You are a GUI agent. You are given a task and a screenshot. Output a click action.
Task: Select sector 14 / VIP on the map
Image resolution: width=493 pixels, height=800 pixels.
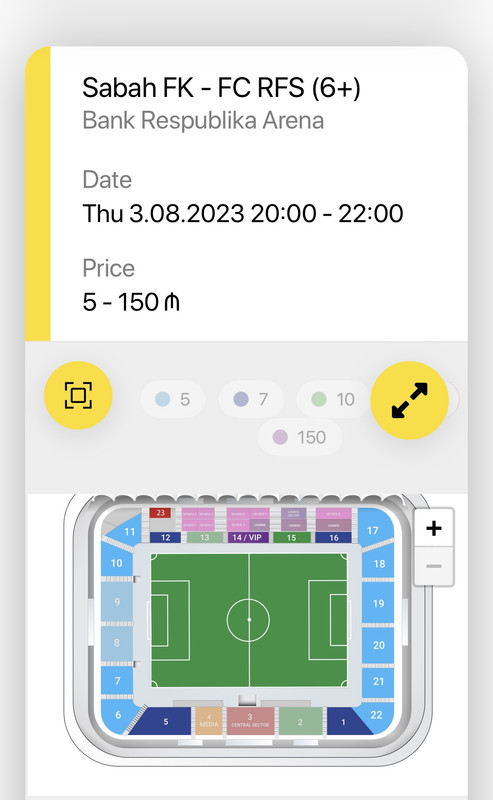click(x=248, y=537)
